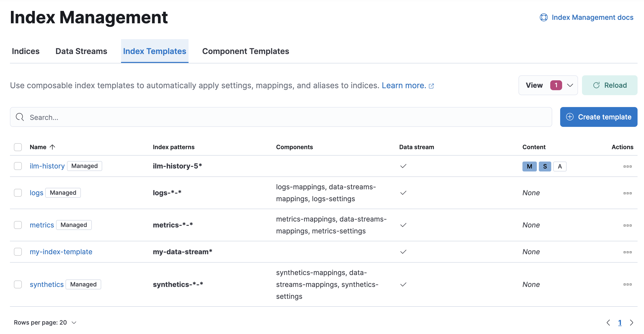Viewport: 644px width, 334px height.
Task: Click the A aliases badge for ilm-history
Action: tap(560, 166)
